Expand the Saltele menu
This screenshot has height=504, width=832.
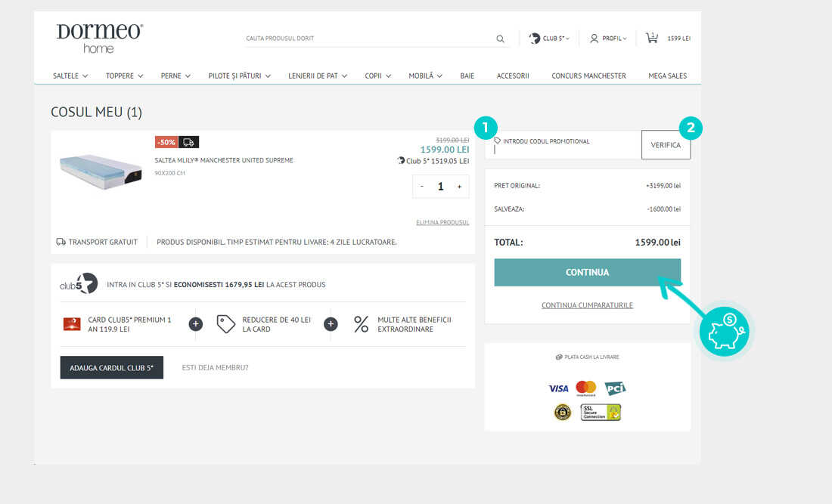tap(70, 76)
